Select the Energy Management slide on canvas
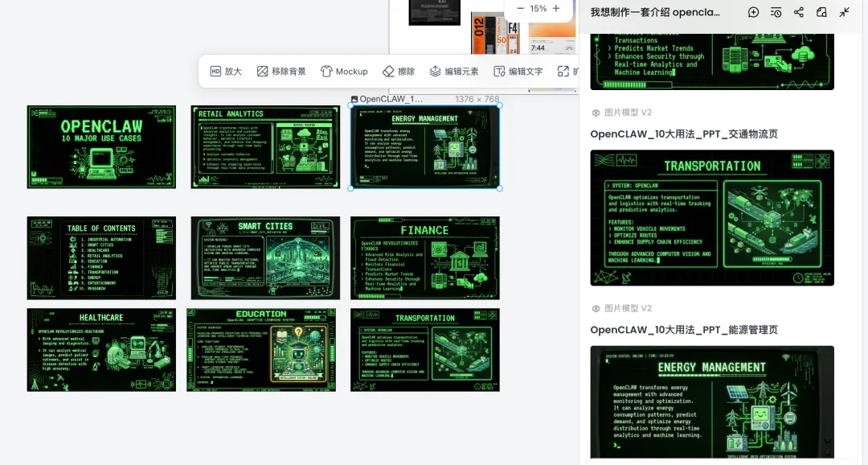 (425, 147)
